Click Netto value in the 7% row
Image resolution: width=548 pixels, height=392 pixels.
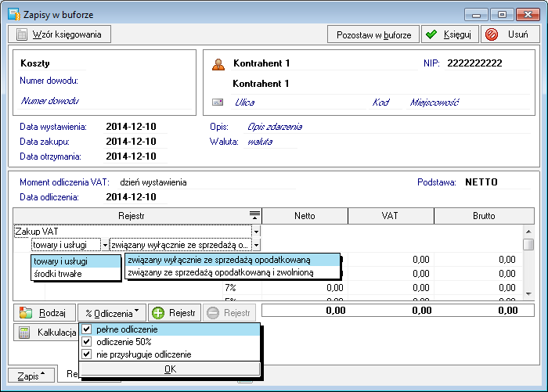pos(335,287)
